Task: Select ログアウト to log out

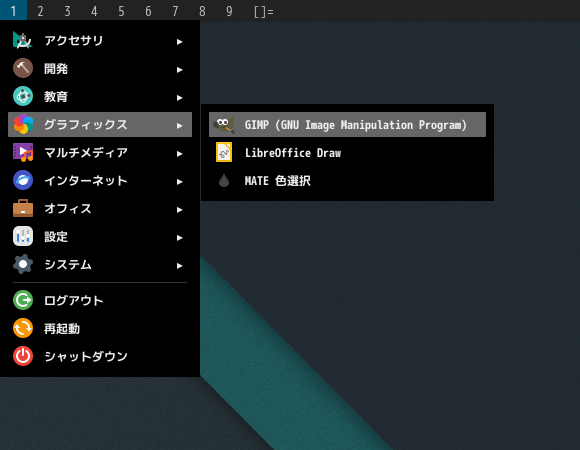Action: [100, 300]
